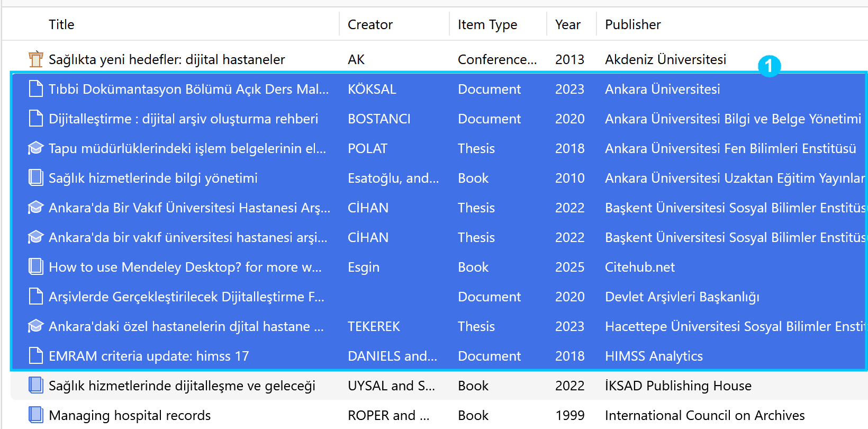Select title 'Ankara'daki özel hastanelerin djital hastane ...'
The width and height of the screenshot is (868, 429).
pyautogui.click(x=186, y=326)
